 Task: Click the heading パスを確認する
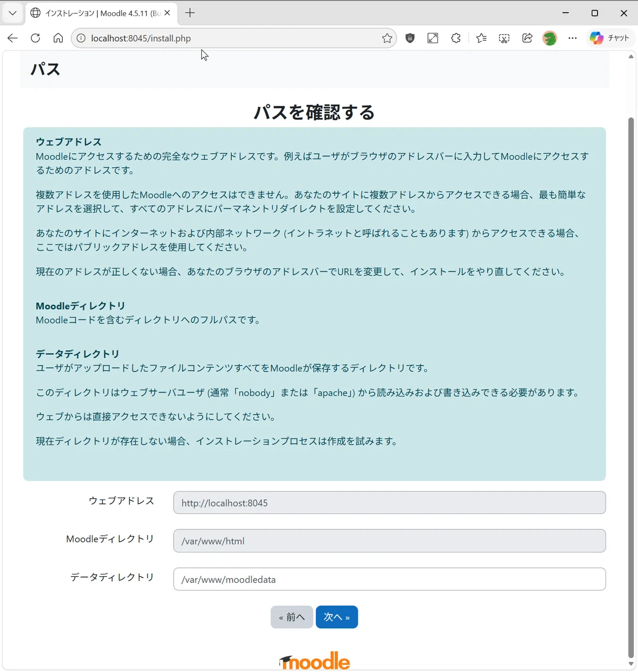coord(314,112)
